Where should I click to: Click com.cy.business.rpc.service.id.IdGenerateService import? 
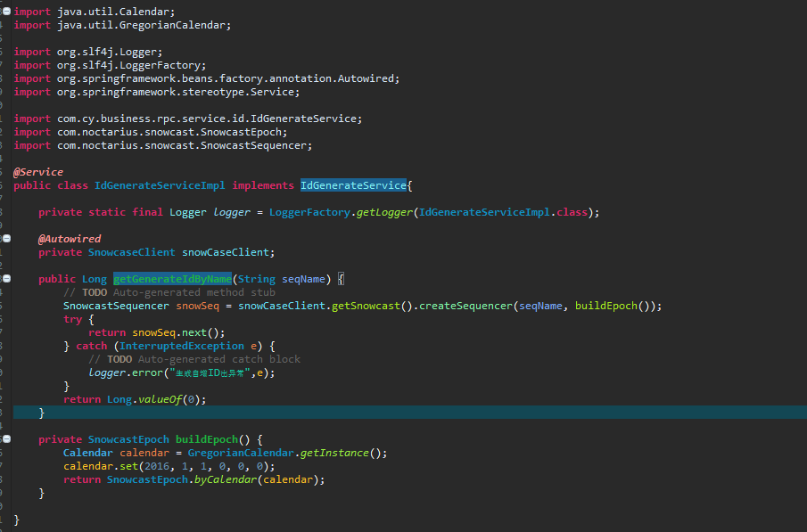[x=207, y=119]
